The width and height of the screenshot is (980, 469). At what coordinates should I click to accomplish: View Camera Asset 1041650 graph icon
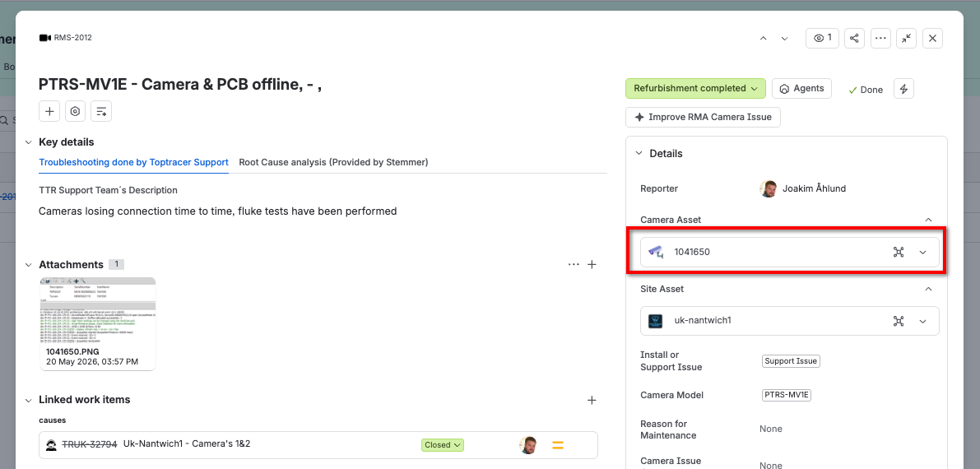(899, 252)
